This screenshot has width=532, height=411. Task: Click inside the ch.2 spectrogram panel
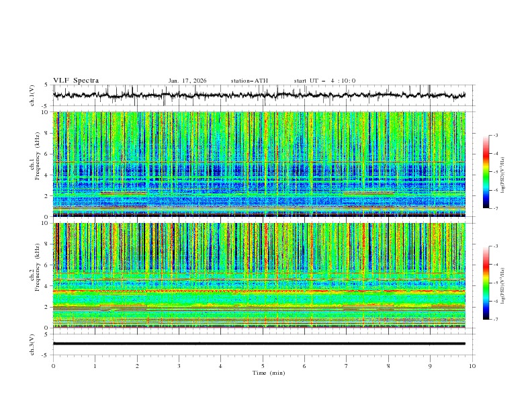(263, 275)
